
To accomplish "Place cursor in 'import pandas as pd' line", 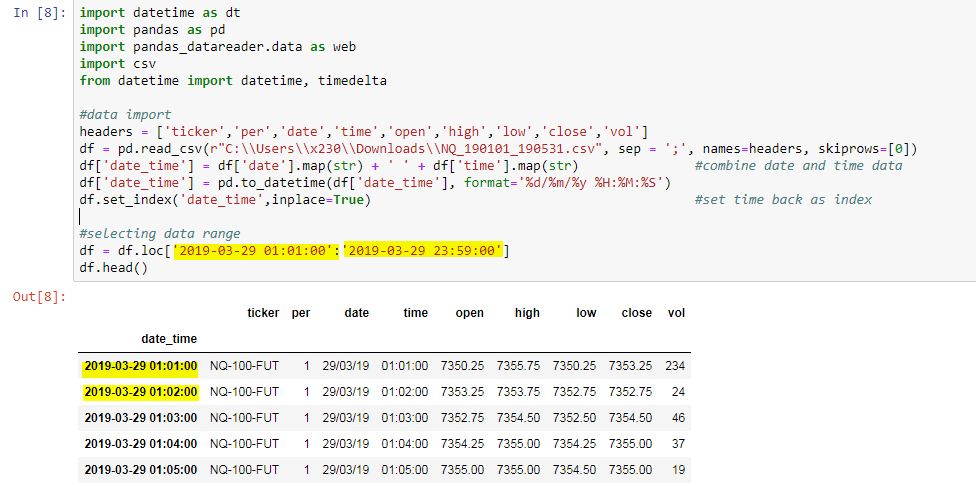I will point(152,30).
